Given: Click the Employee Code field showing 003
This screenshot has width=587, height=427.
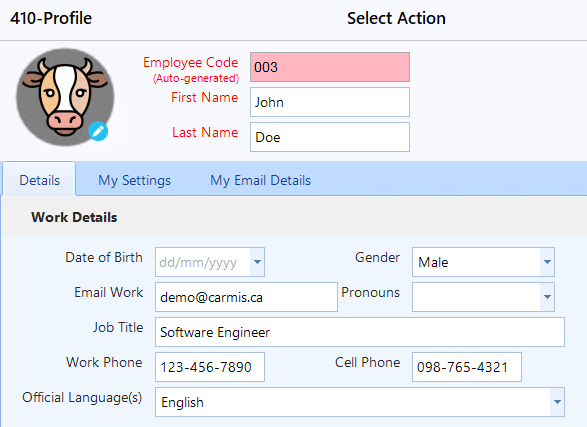Looking at the screenshot, I should point(330,67).
